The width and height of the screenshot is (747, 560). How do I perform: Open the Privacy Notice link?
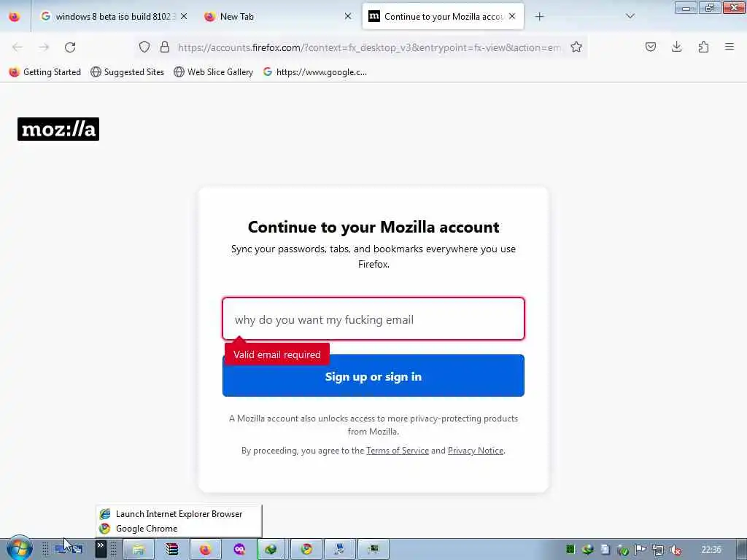click(x=476, y=451)
